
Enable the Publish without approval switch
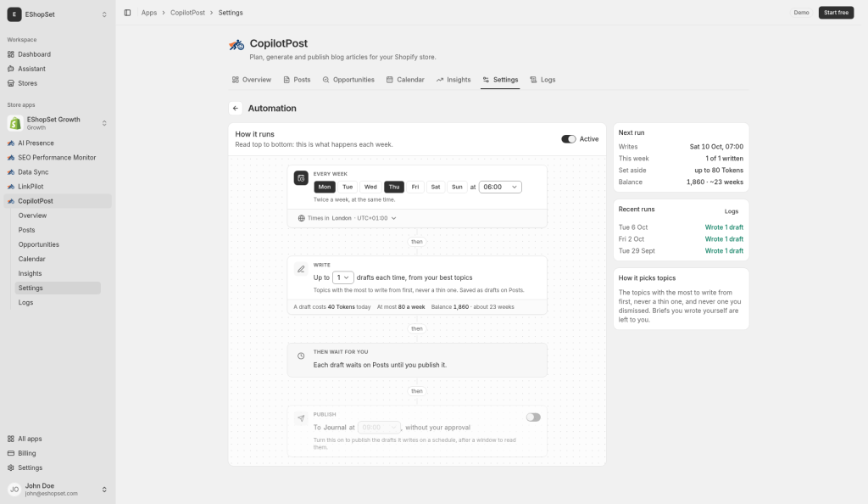(533, 417)
